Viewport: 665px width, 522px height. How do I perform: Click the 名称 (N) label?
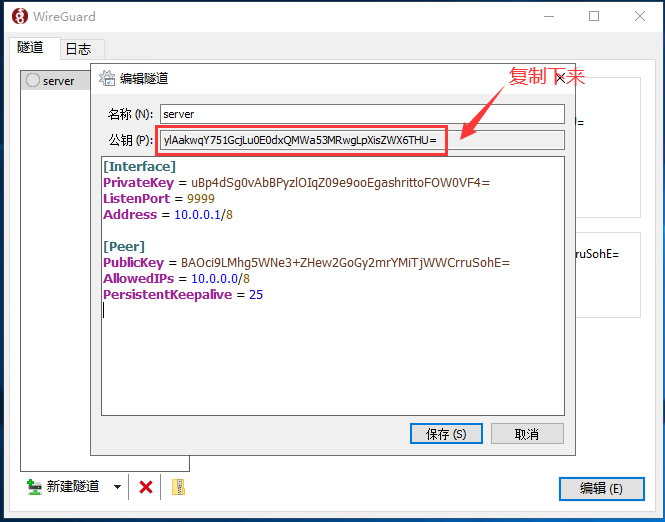[130, 114]
